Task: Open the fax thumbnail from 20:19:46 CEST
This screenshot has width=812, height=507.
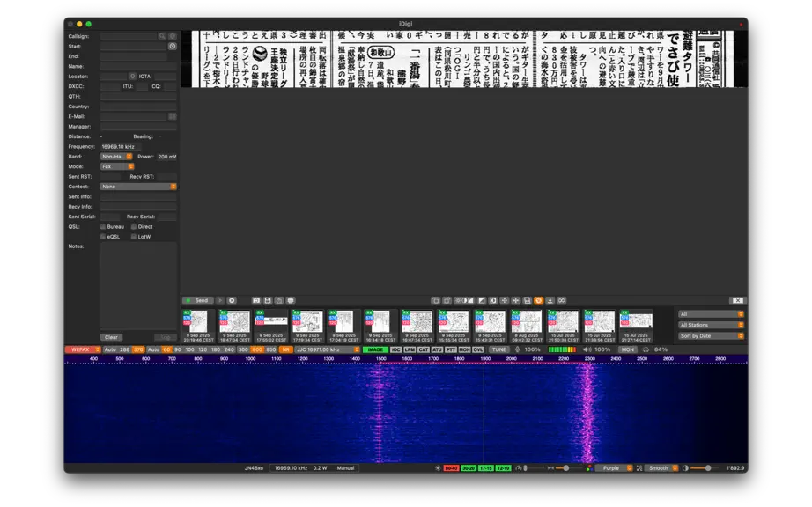Action: [x=198, y=326]
